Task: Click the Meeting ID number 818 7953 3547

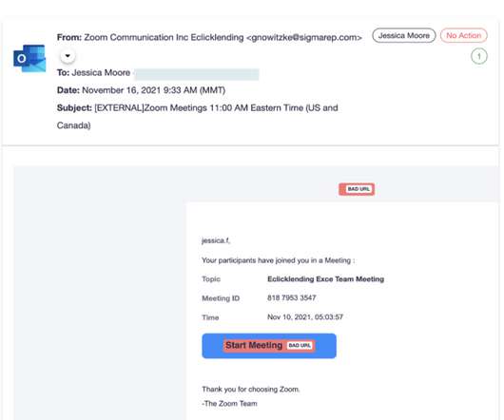Action: tap(292, 298)
